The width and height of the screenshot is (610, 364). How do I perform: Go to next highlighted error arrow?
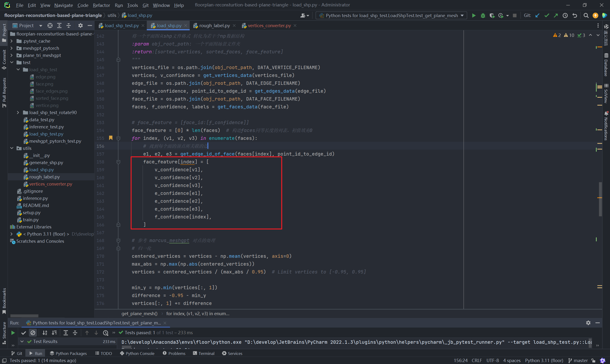[x=598, y=35]
